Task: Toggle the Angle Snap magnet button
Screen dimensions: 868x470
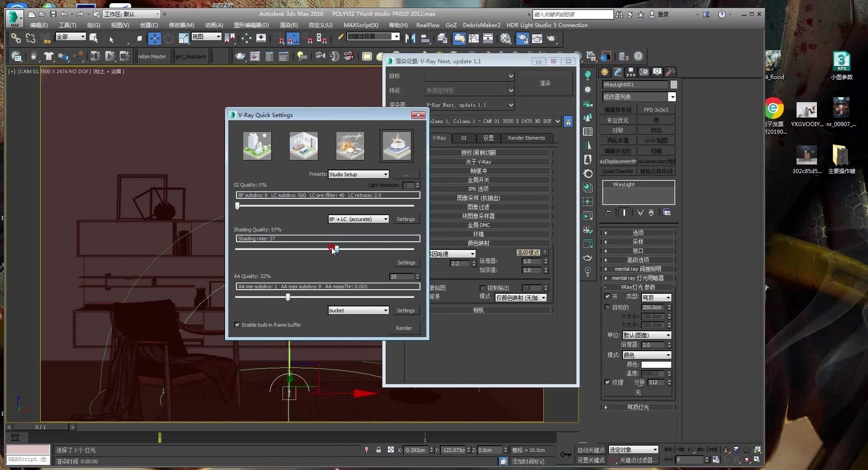Action: point(293,38)
